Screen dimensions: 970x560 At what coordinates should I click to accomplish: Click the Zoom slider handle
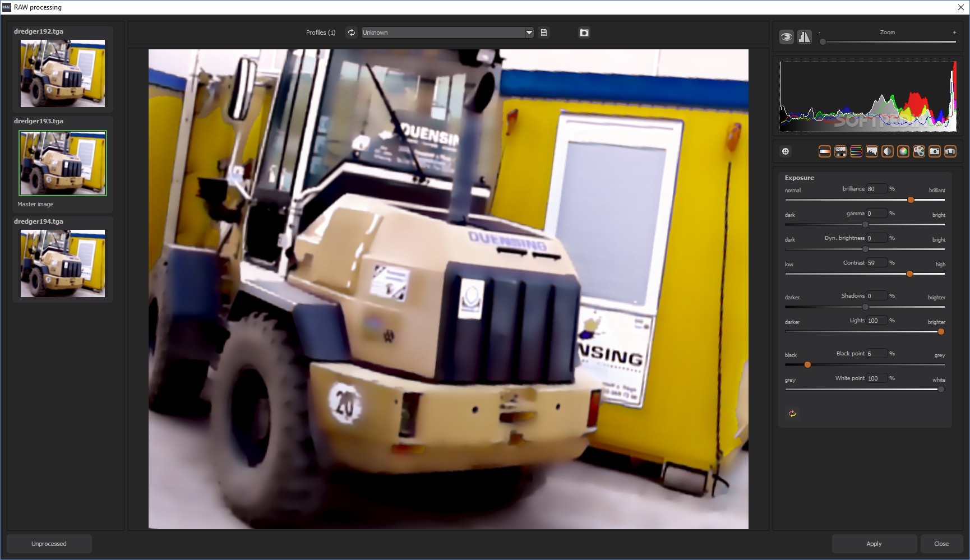tap(823, 42)
